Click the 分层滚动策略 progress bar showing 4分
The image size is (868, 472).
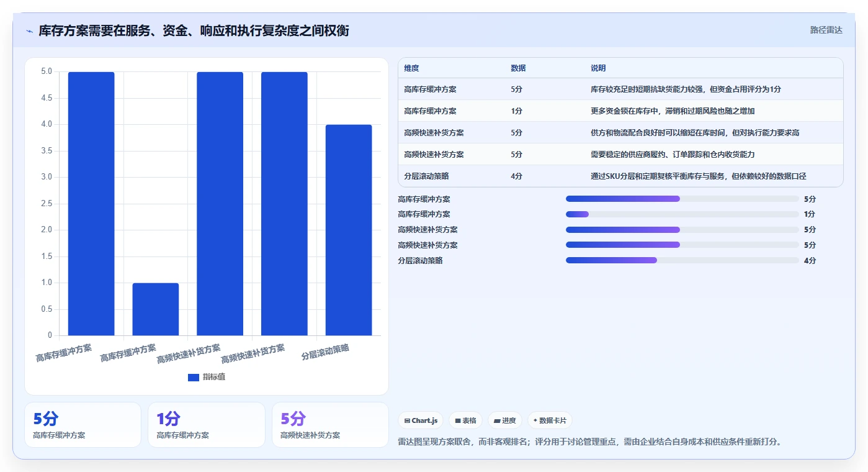click(x=682, y=261)
